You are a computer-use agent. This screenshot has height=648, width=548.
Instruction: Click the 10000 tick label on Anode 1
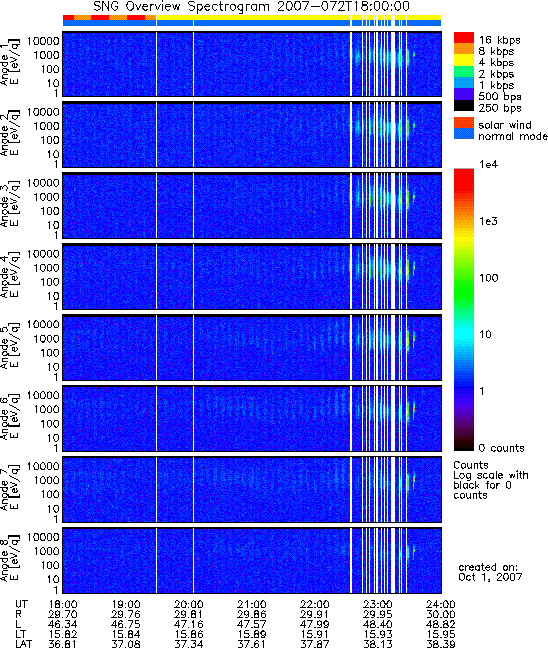(43, 41)
